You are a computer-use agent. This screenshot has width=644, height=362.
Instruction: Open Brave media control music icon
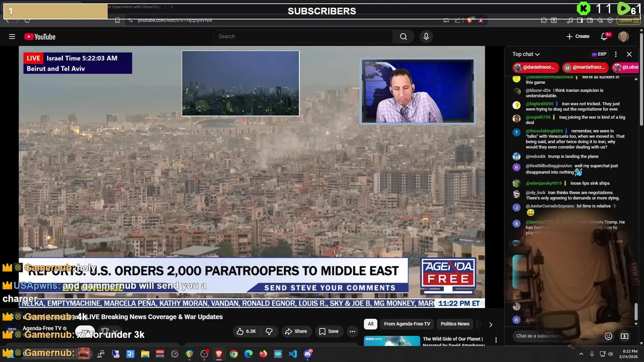(x=570, y=20)
